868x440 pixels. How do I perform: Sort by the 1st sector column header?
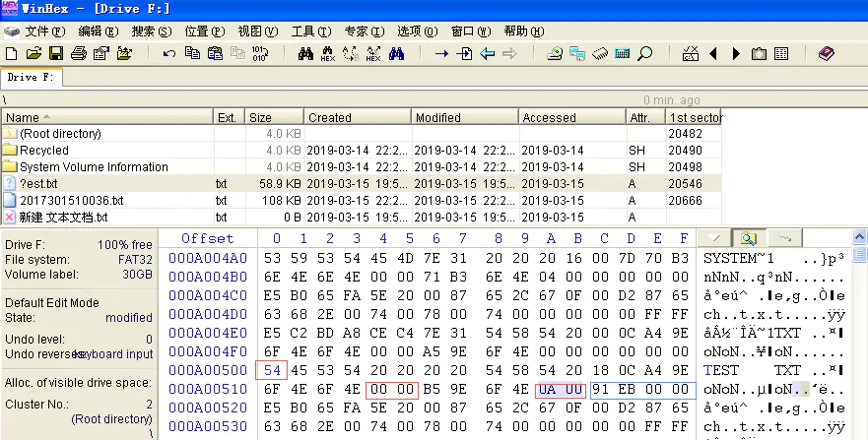point(694,117)
